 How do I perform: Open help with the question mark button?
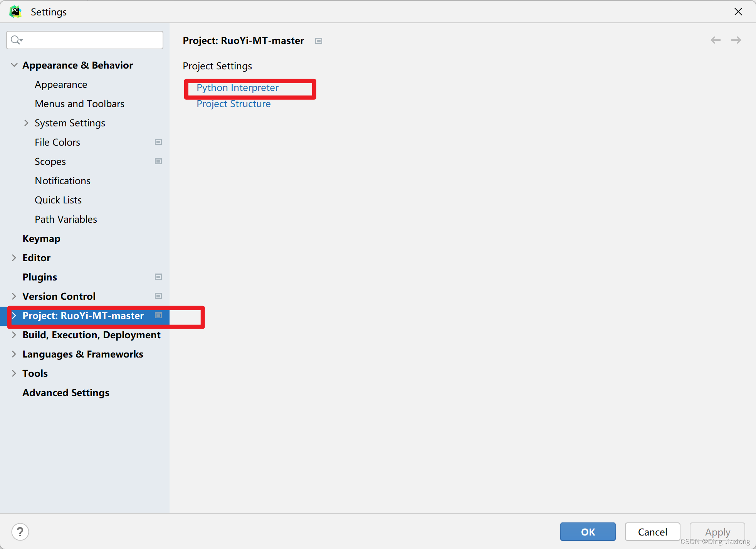[x=20, y=532]
